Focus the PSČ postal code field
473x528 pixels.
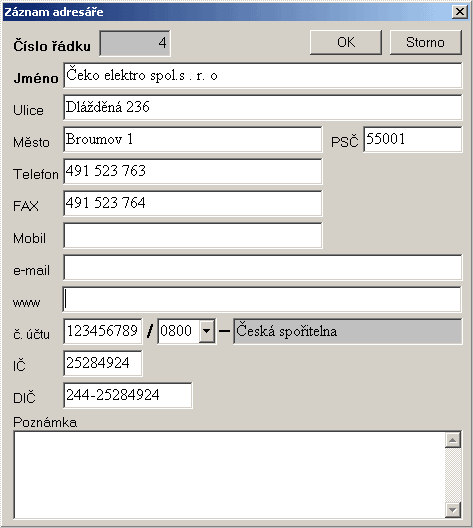click(x=413, y=139)
